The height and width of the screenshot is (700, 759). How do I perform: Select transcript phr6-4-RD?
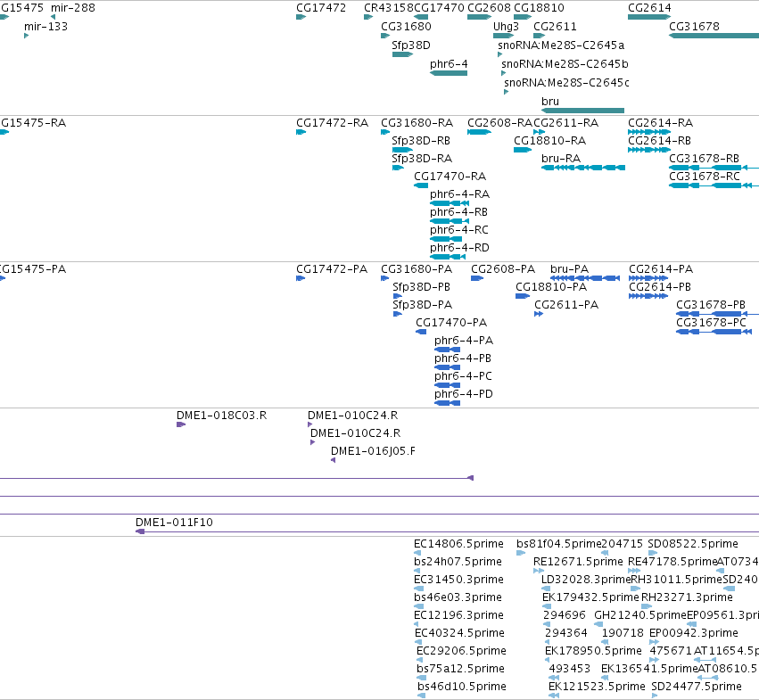click(x=448, y=257)
